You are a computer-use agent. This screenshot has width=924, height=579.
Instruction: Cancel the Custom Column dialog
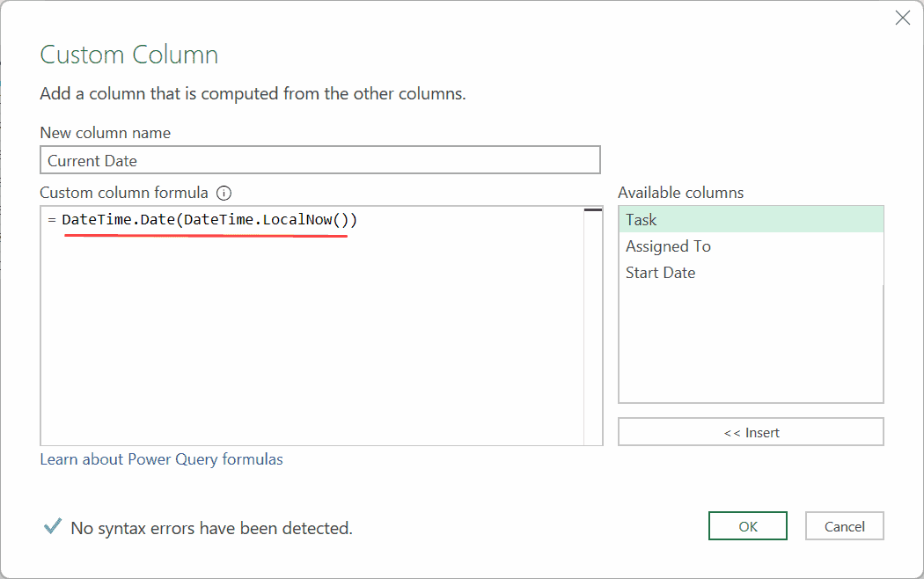point(844,525)
